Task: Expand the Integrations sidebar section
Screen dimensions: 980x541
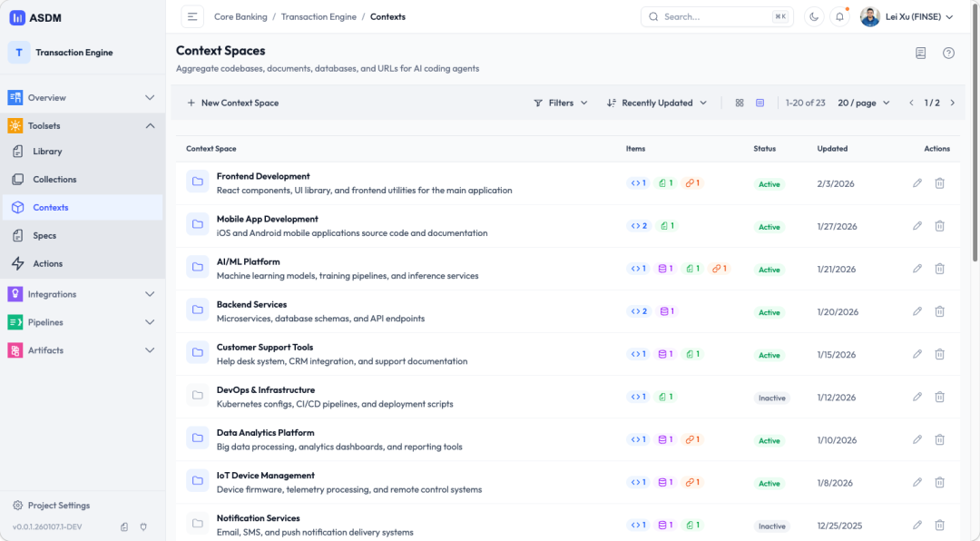Action: pyautogui.click(x=82, y=294)
